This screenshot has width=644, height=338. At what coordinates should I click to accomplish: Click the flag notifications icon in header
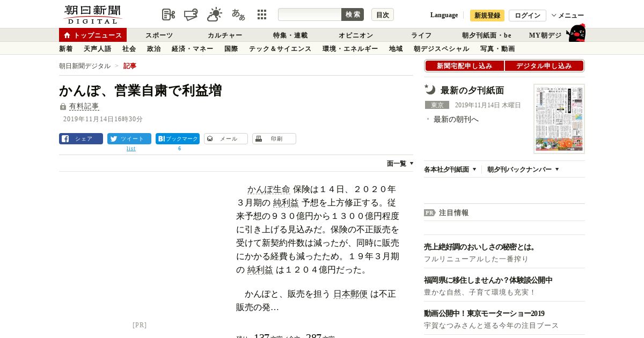[x=191, y=14]
